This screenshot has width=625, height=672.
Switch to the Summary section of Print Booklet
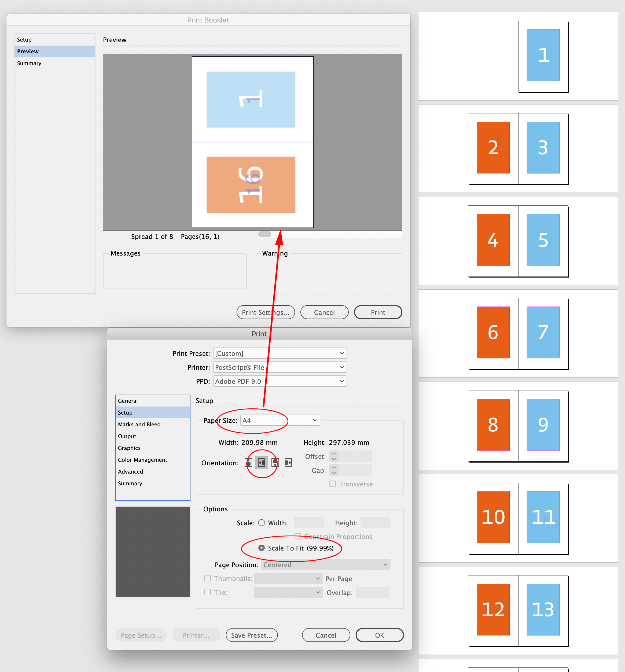[29, 63]
